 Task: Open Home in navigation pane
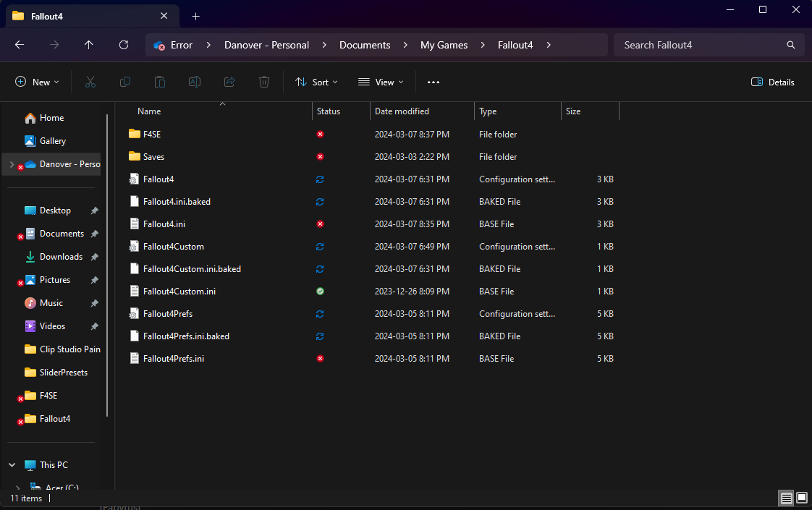[x=52, y=118]
